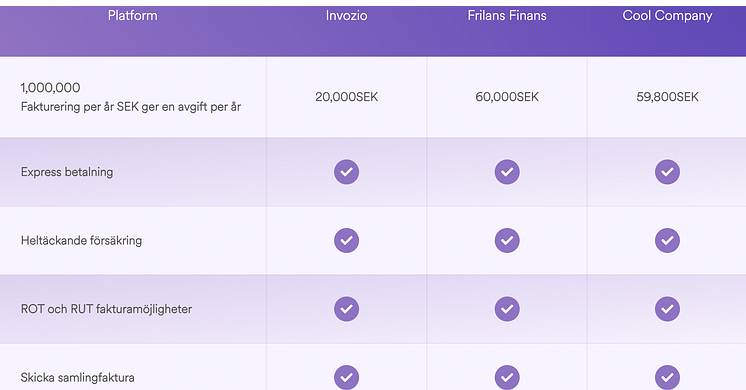
Task: Click Frilans Finans checkmark for Express betalning
Action: point(507,172)
